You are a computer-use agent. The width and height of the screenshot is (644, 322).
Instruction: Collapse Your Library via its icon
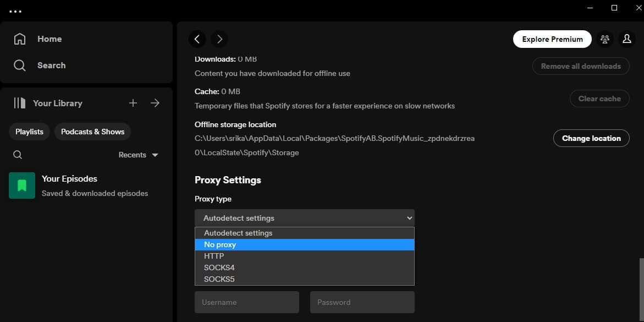click(x=20, y=103)
